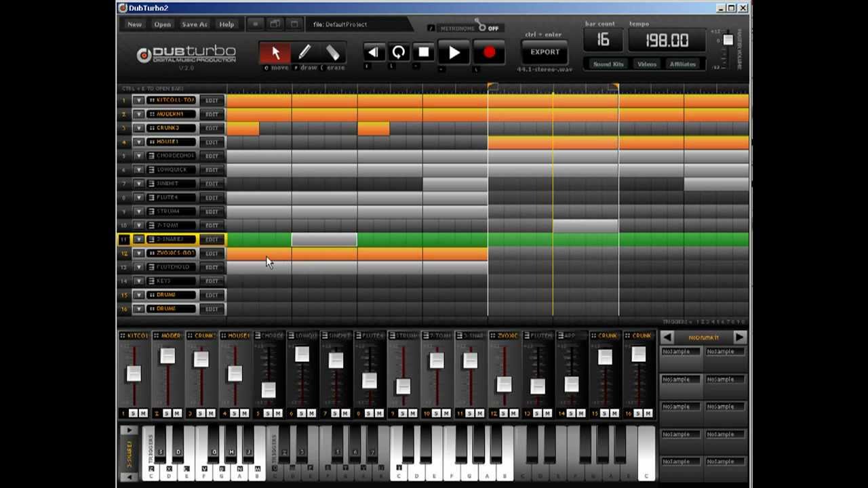Open the Sound Kits link

(x=608, y=64)
